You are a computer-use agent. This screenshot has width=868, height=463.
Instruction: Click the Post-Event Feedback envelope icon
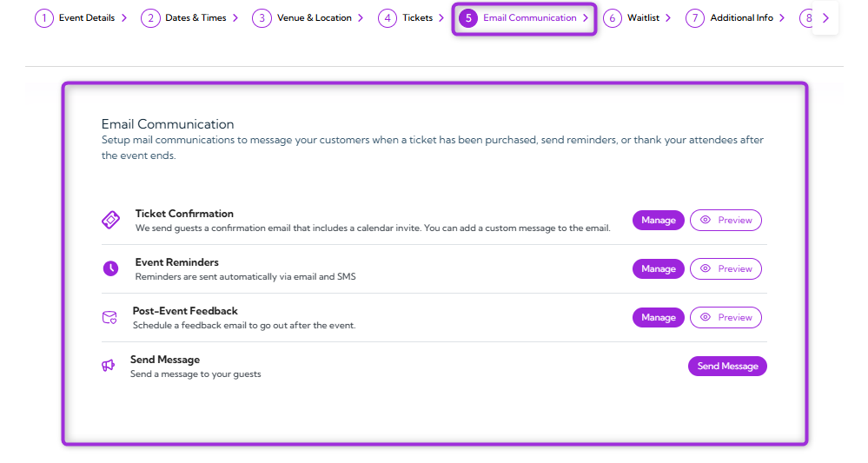coord(109,318)
